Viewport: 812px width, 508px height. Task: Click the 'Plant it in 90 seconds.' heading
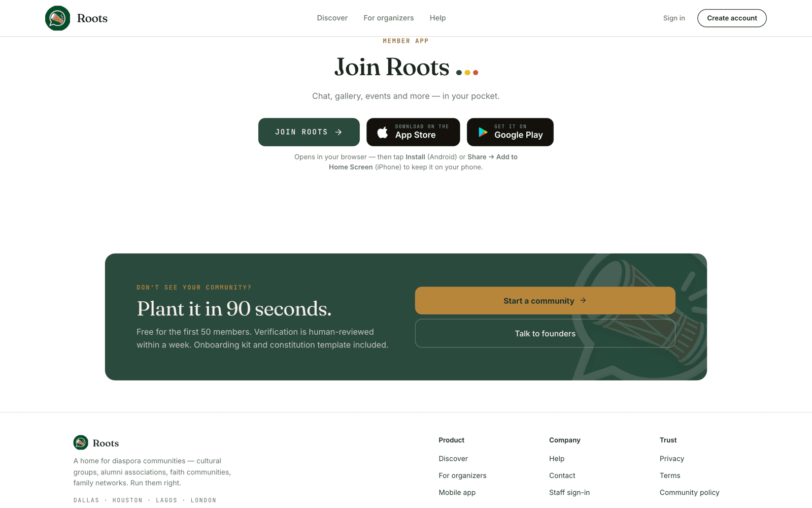pos(234,309)
